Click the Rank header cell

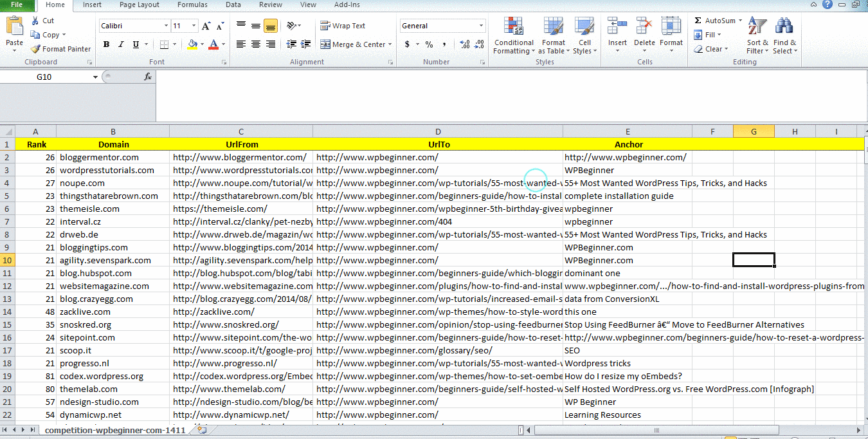[36, 144]
